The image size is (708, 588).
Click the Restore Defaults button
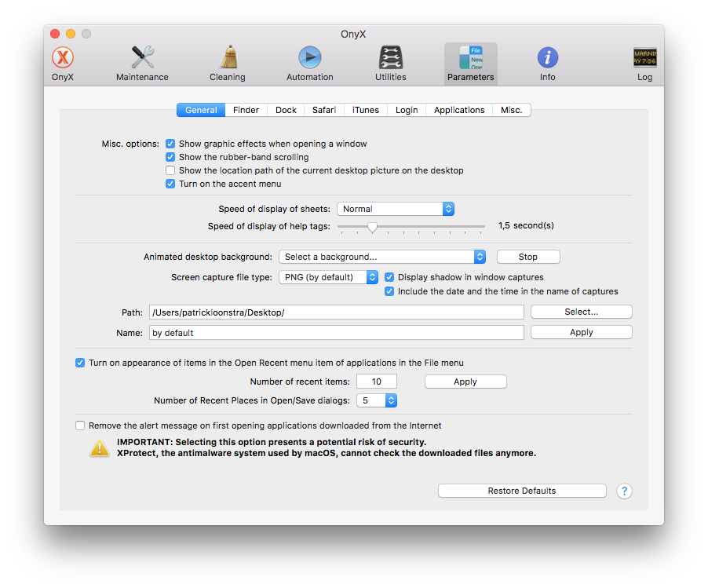[522, 491]
